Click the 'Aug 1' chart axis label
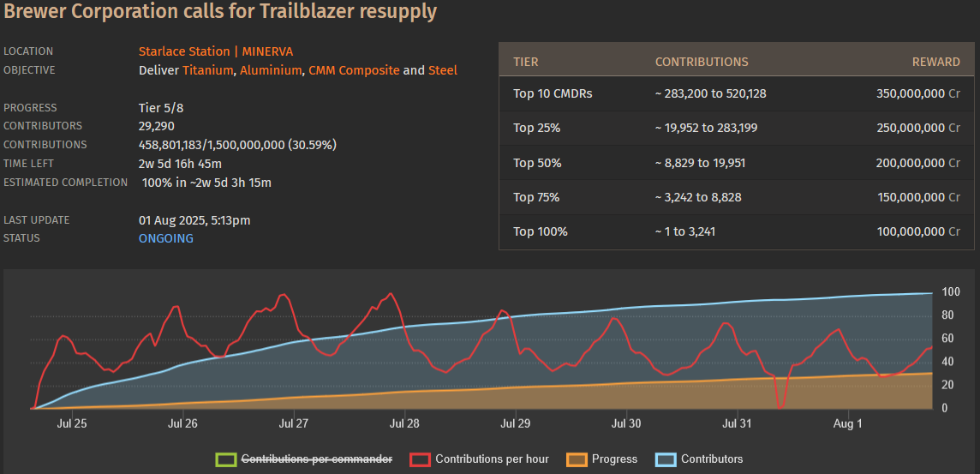The image size is (980, 474). tap(849, 424)
